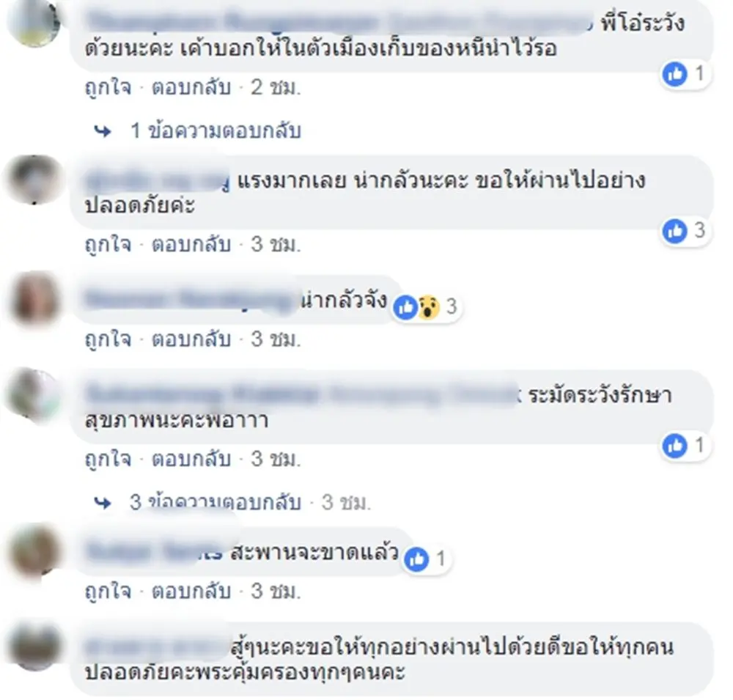
Task: Like the first comment via "ถูกใจ"
Action: tap(108, 87)
